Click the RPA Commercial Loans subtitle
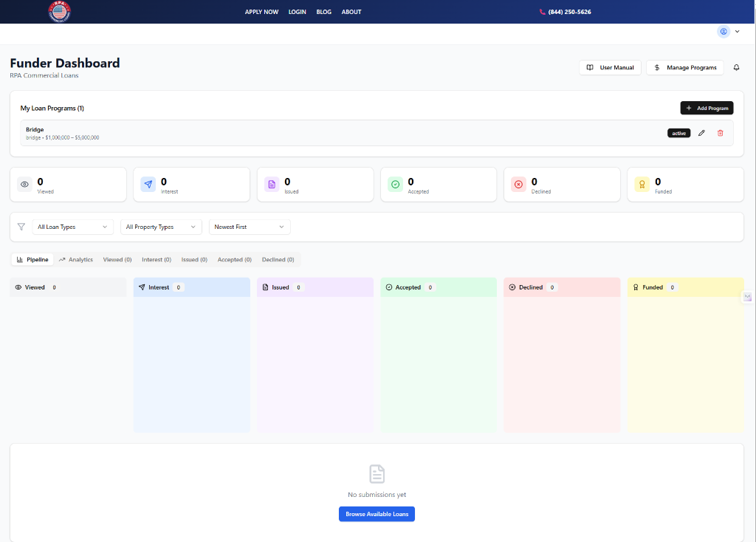The width and height of the screenshot is (756, 542). coord(44,76)
